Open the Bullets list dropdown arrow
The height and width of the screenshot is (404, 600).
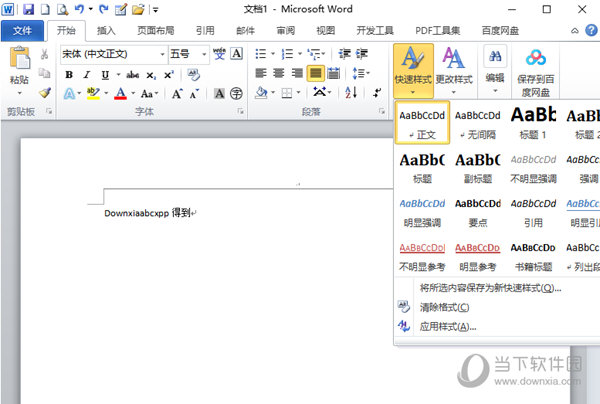pos(273,54)
